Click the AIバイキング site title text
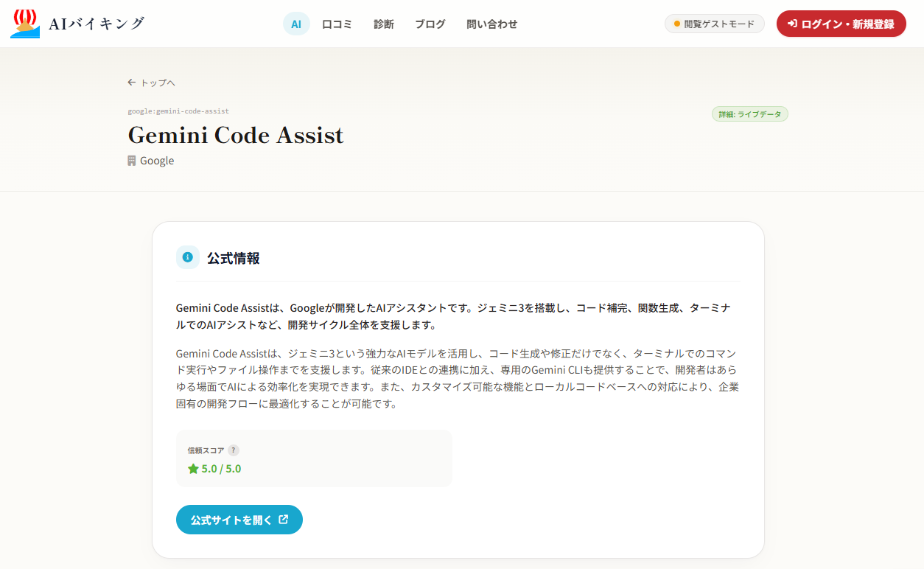The width and height of the screenshot is (924, 569). coord(97,24)
